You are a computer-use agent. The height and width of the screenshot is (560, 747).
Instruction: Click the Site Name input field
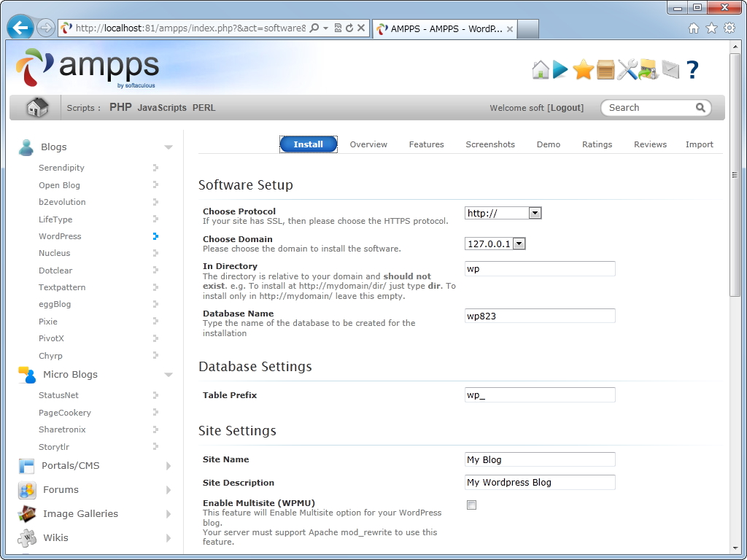tap(540, 459)
